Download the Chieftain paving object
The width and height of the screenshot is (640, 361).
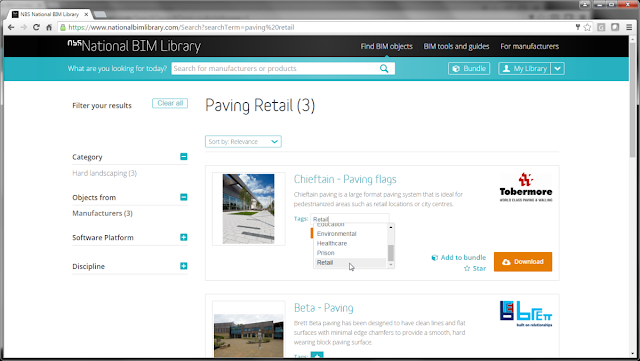[523, 262]
